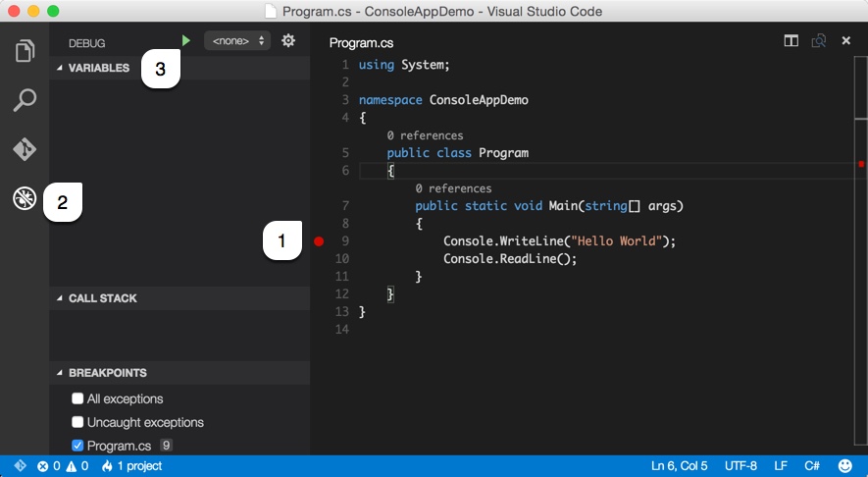The image size is (868, 477).
Task: Open the Git source control view
Action: coord(25,149)
